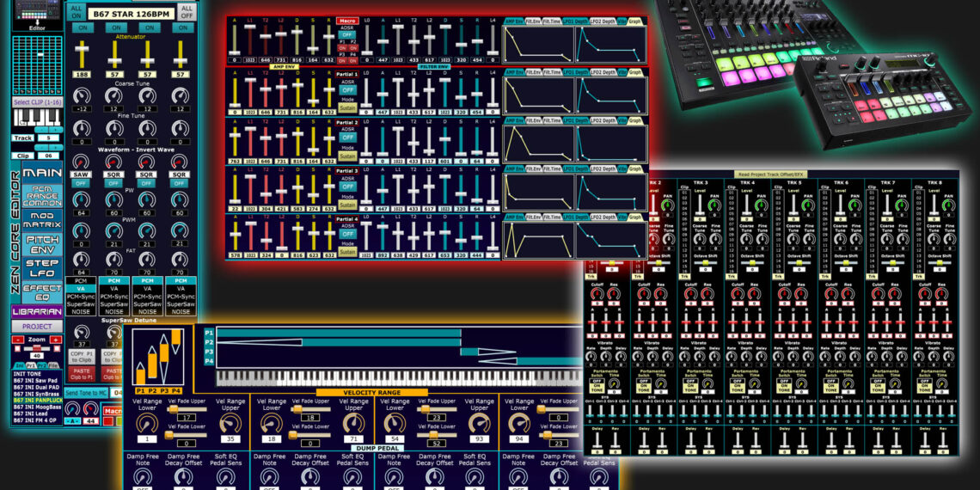This screenshot has height=490, width=980.
Task: Click Partial 2 Mode Sustain selector
Action: (x=347, y=156)
